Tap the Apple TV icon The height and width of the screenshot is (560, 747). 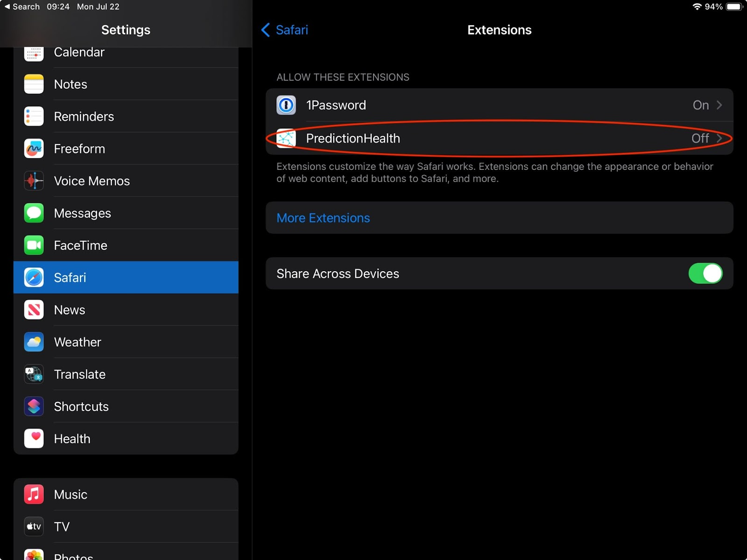coord(34,526)
